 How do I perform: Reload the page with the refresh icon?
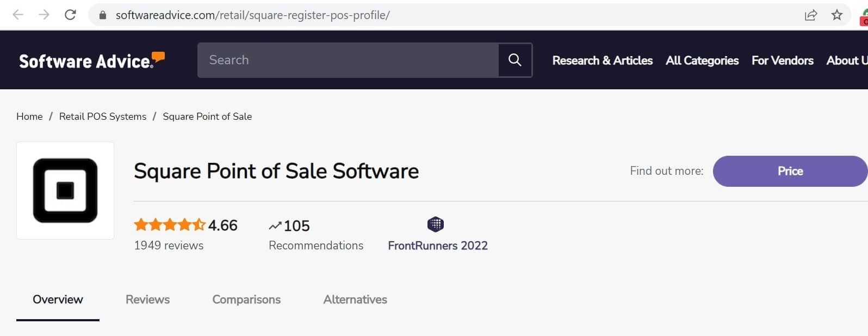pos(70,15)
